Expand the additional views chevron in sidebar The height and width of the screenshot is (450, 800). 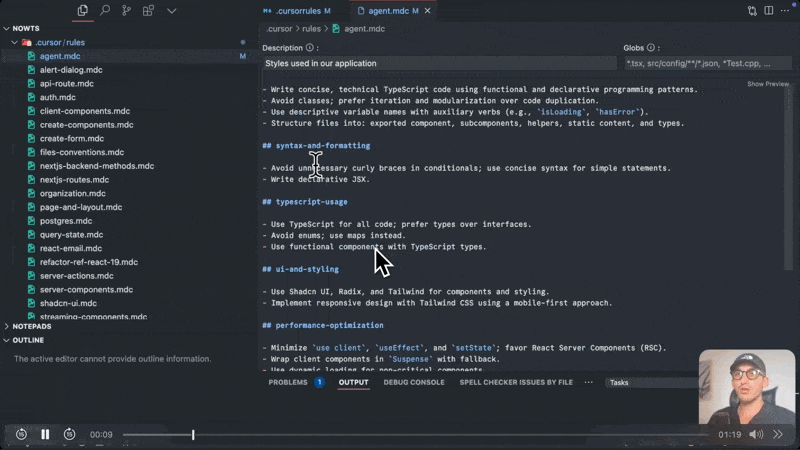171,10
